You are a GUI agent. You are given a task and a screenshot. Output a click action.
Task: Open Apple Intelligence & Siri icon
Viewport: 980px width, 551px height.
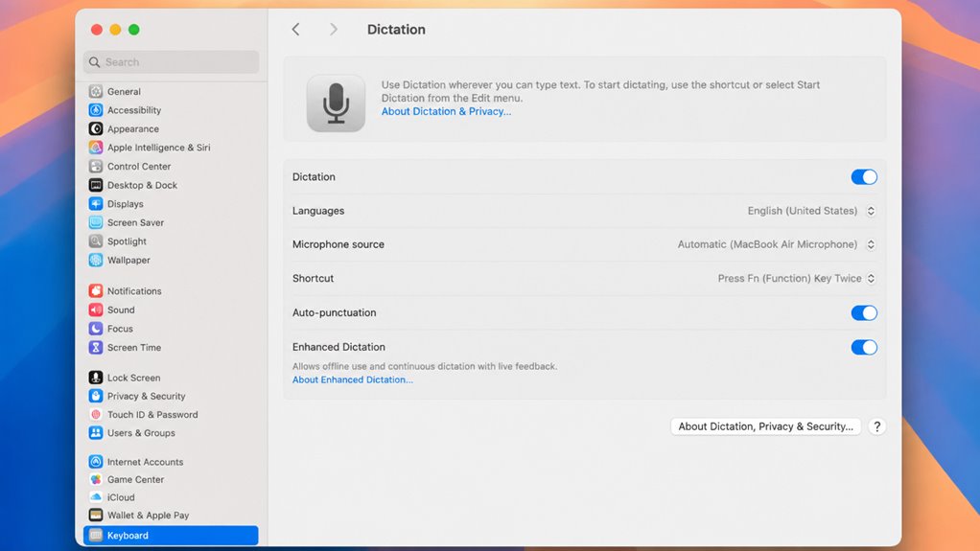coord(96,148)
